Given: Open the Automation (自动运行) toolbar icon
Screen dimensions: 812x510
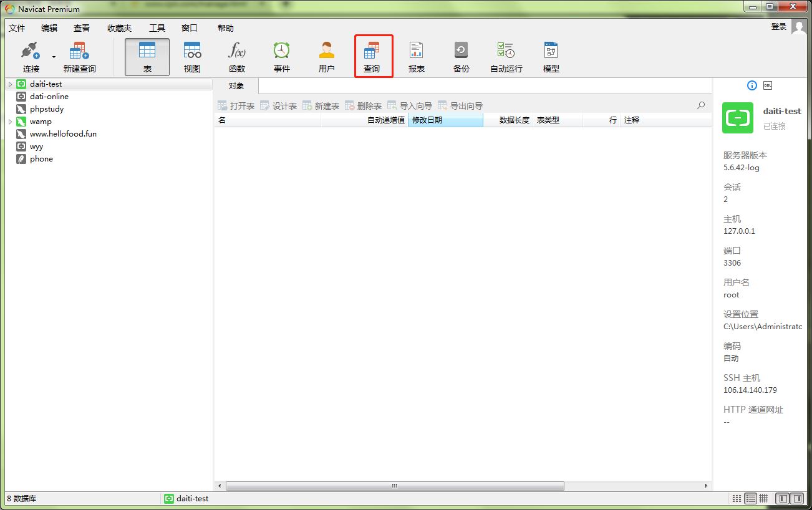Looking at the screenshot, I should (x=506, y=56).
